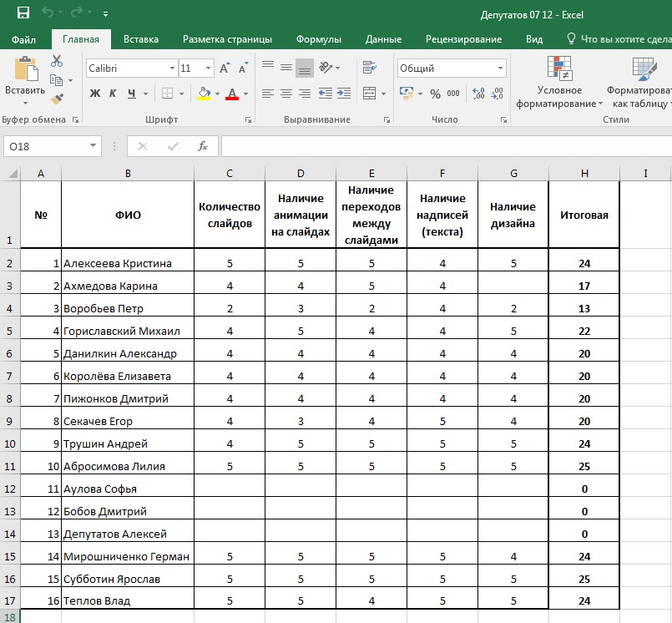Activate the Format Painter brush
Screen dimensions: 672x623
[57, 99]
